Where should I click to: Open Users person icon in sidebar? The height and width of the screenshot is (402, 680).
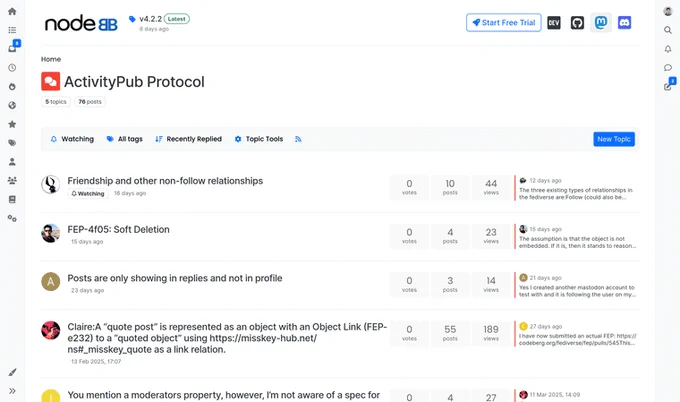click(x=12, y=162)
